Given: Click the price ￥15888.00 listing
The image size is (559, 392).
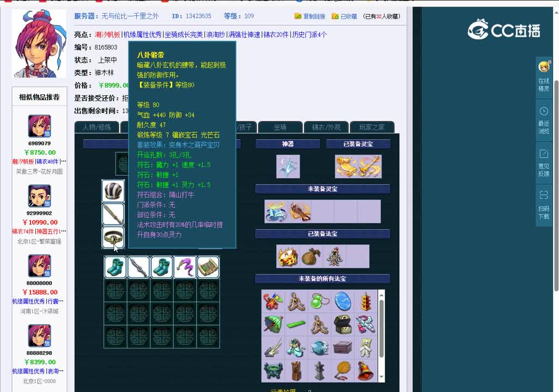Looking at the screenshot, I should tap(40, 292).
